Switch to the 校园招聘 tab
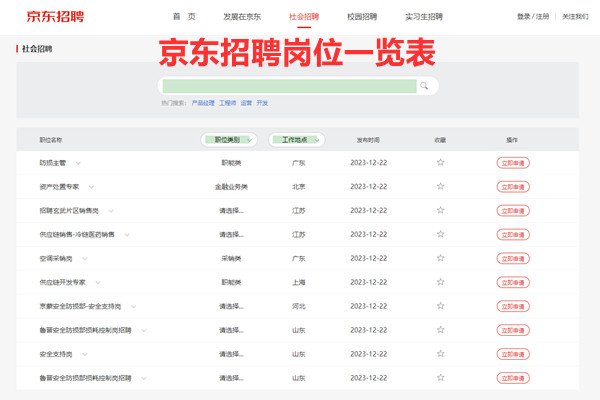Viewport: 600px width, 400px height. 362,16
